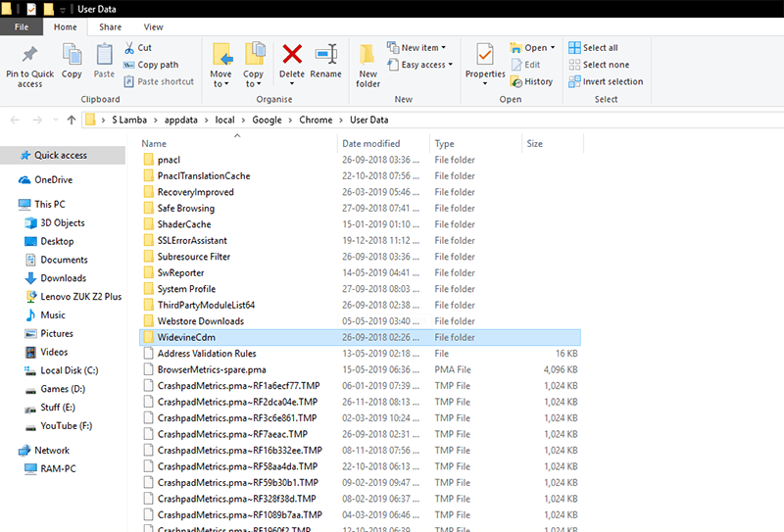Select the SwReporter folder

tap(360, 273)
